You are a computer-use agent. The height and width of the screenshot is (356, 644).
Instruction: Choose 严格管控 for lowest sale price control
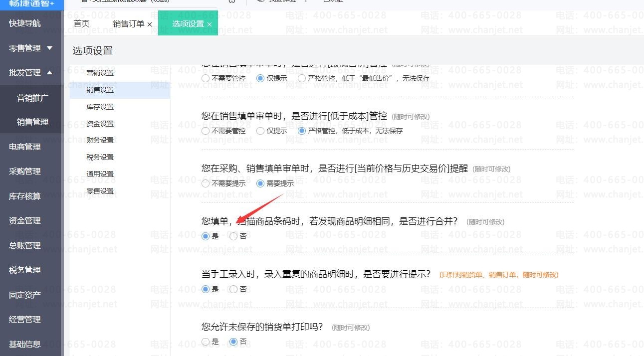[x=302, y=78]
